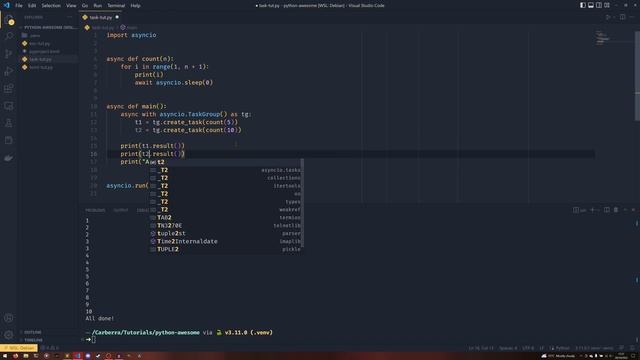This screenshot has height=360, width=640.
Task: Open Customize Layout icon in title bar
Action: 607,5
